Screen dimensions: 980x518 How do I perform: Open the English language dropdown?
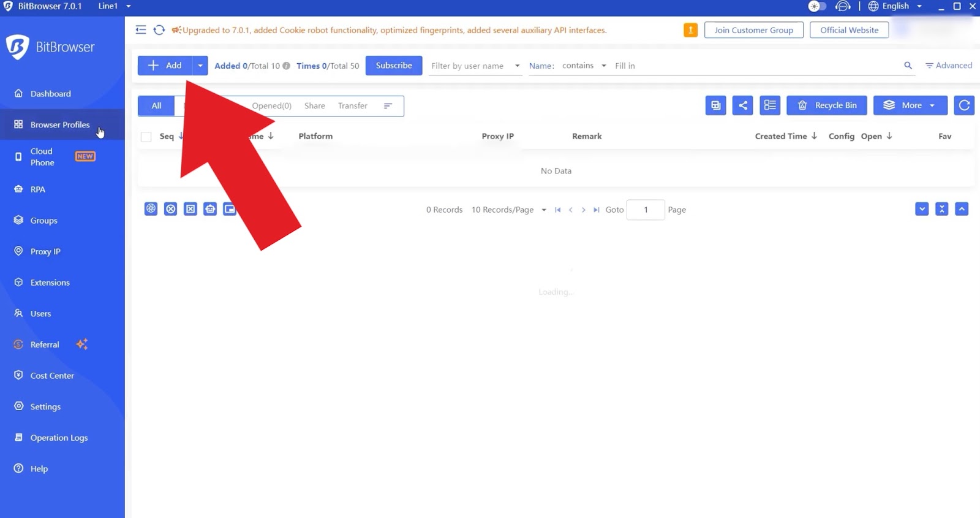(x=895, y=6)
